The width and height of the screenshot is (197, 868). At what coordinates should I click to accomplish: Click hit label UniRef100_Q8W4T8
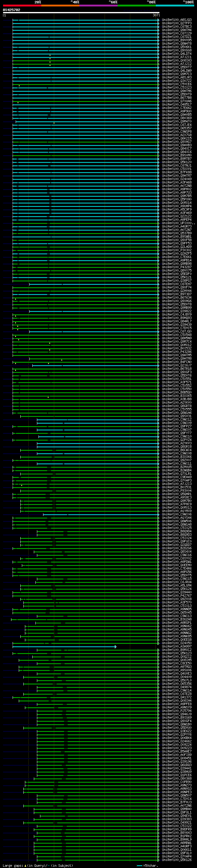pos(177,43)
